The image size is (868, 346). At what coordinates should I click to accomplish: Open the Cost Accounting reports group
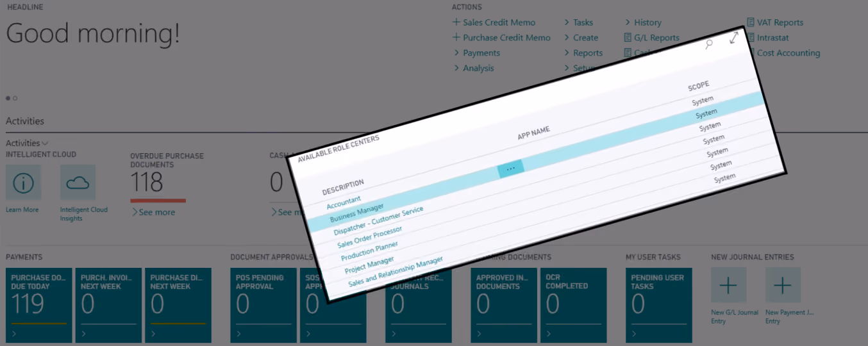[783, 53]
